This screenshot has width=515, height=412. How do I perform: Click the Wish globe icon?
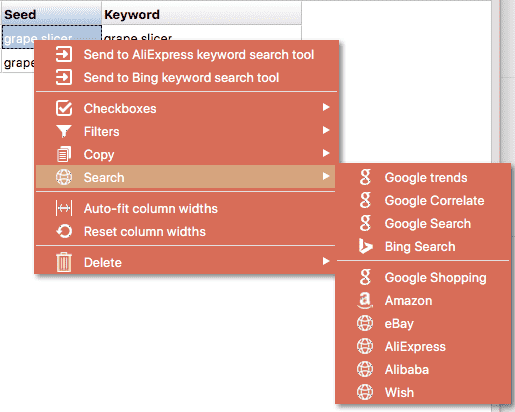[x=365, y=392]
